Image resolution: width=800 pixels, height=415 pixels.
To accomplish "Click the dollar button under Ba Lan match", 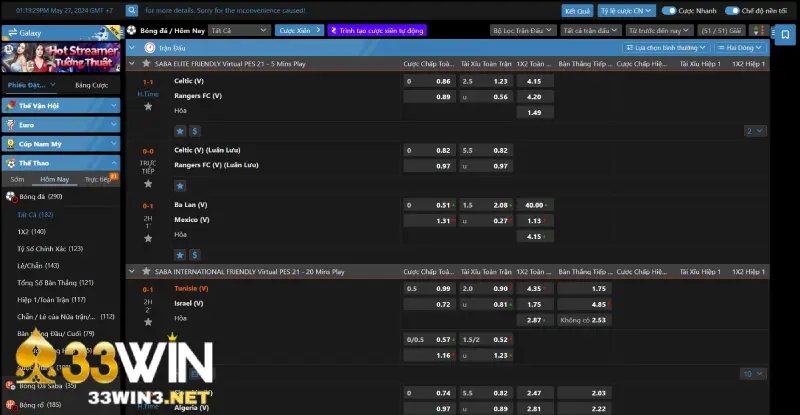I will pos(194,255).
